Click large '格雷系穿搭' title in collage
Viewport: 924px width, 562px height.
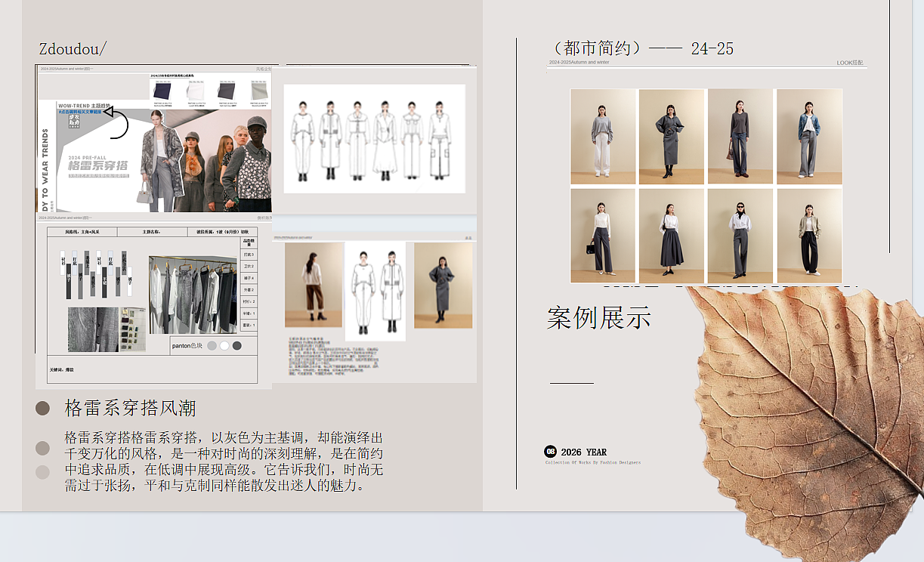pos(97,165)
